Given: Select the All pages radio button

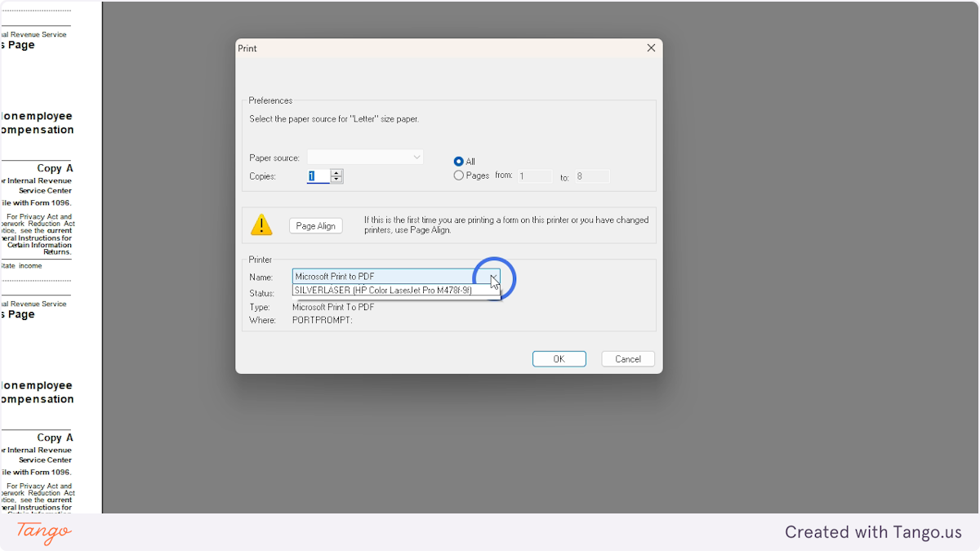Looking at the screenshot, I should [x=458, y=161].
